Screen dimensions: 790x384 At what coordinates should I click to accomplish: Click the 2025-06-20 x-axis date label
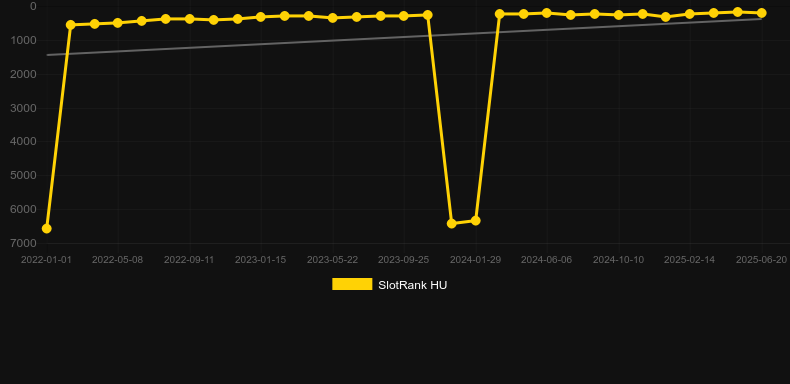pos(761,260)
